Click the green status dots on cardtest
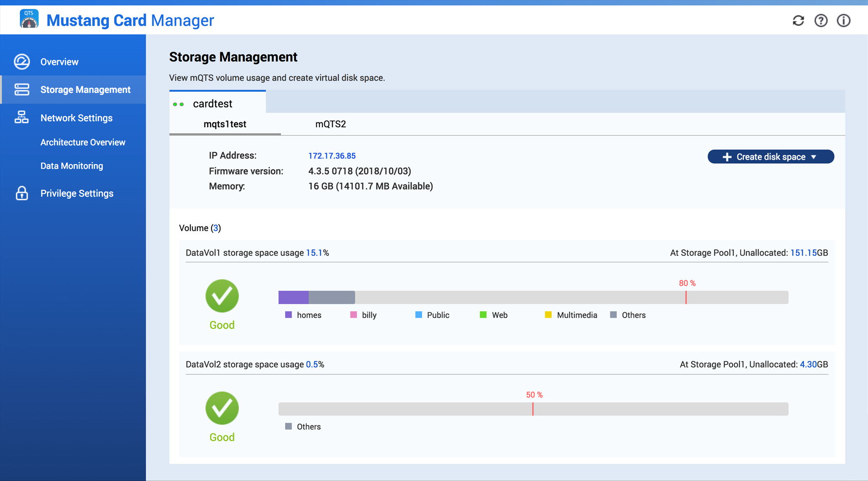Image resolution: width=868 pixels, height=481 pixels. click(x=179, y=104)
